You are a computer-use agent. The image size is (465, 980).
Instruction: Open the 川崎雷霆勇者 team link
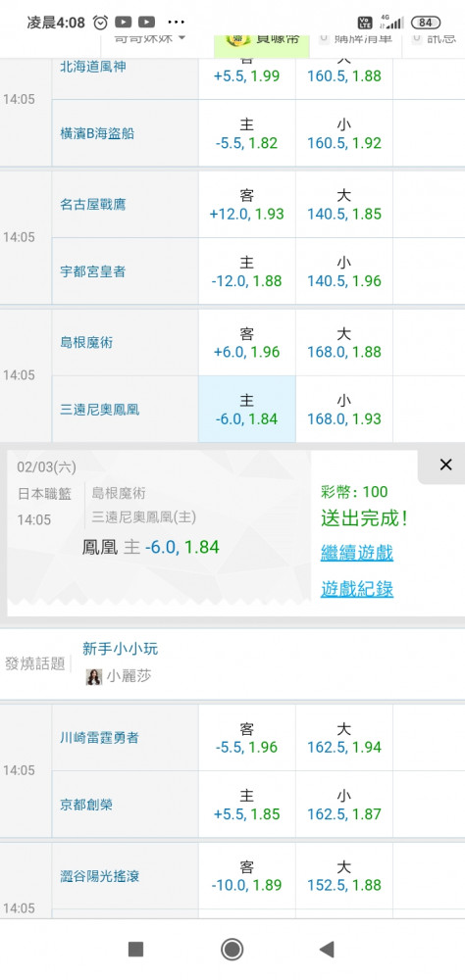click(x=99, y=738)
